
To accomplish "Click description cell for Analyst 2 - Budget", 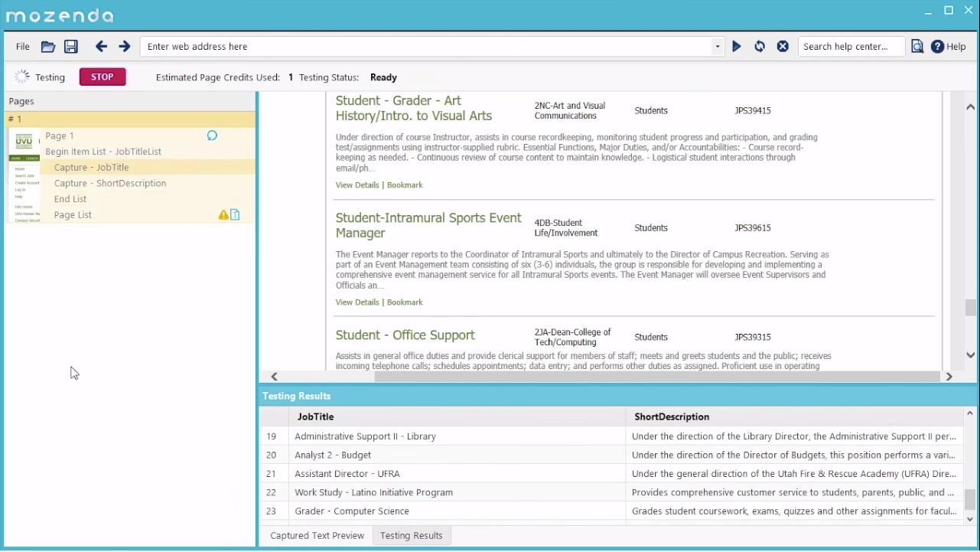I will point(794,455).
